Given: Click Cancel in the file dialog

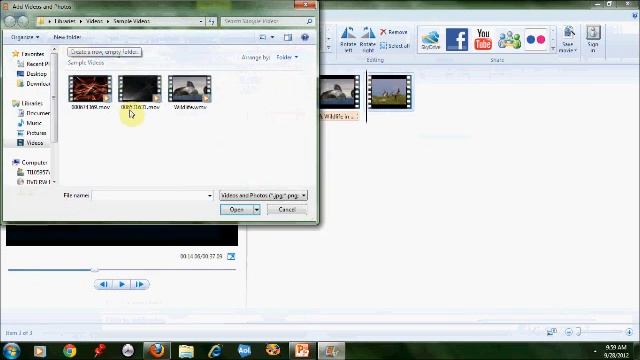Looking at the screenshot, I should tap(287, 209).
